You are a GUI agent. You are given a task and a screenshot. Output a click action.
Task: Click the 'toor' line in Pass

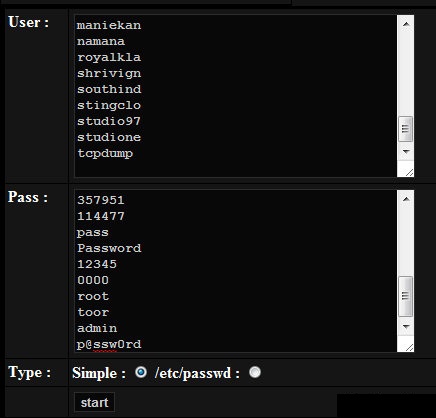click(93, 312)
